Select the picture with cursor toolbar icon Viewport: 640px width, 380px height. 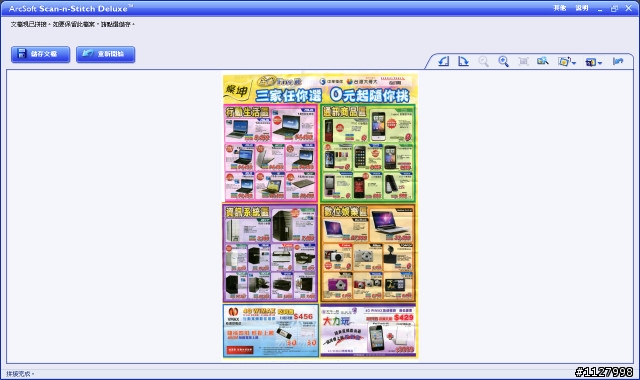543,62
